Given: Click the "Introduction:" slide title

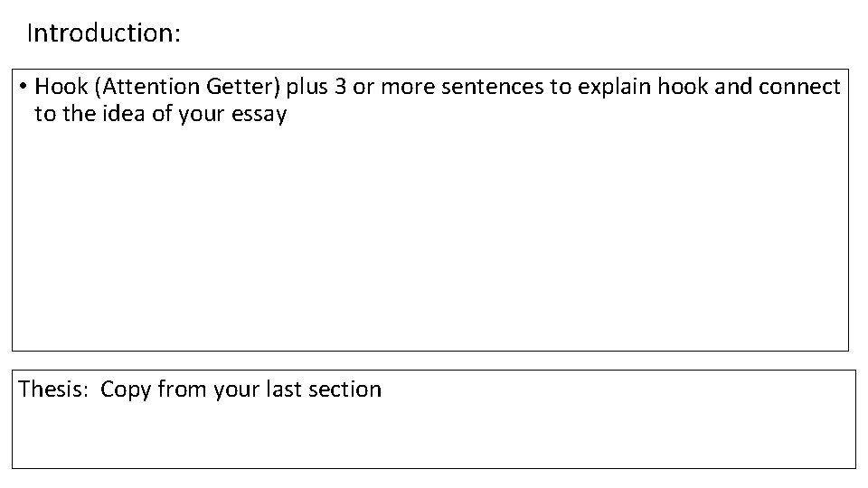Looking at the screenshot, I should 104,34.
